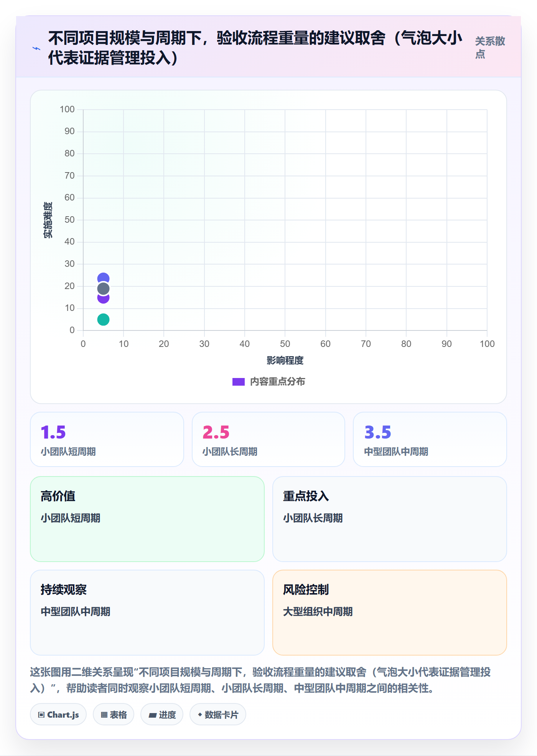Click the 内容重点分布 legend label
The height and width of the screenshot is (756, 537).
click(277, 382)
